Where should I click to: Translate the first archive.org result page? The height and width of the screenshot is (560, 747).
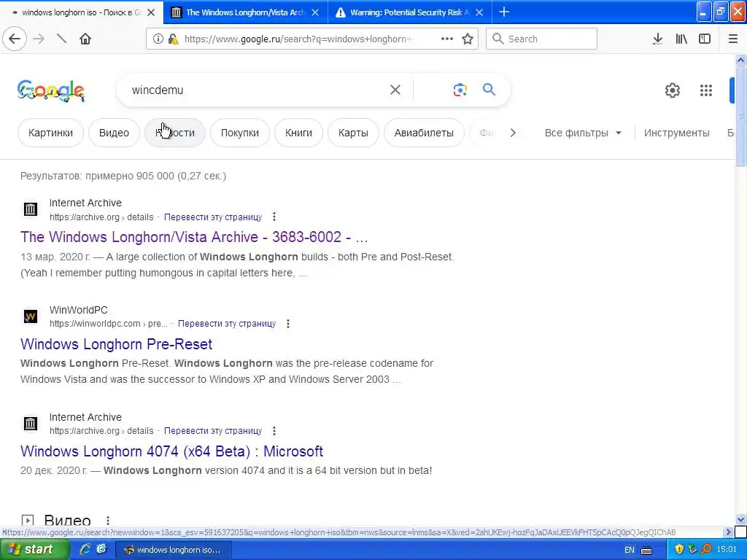(x=213, y=217)
